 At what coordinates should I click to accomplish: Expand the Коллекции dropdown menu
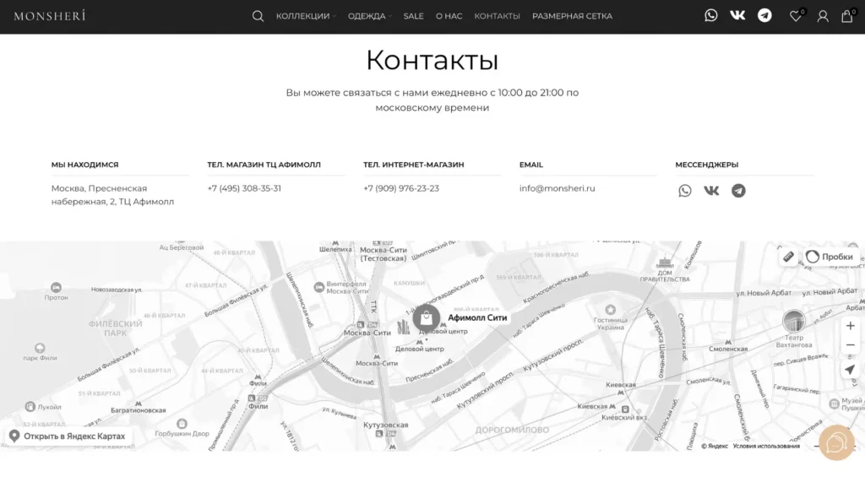pos(303,16)
